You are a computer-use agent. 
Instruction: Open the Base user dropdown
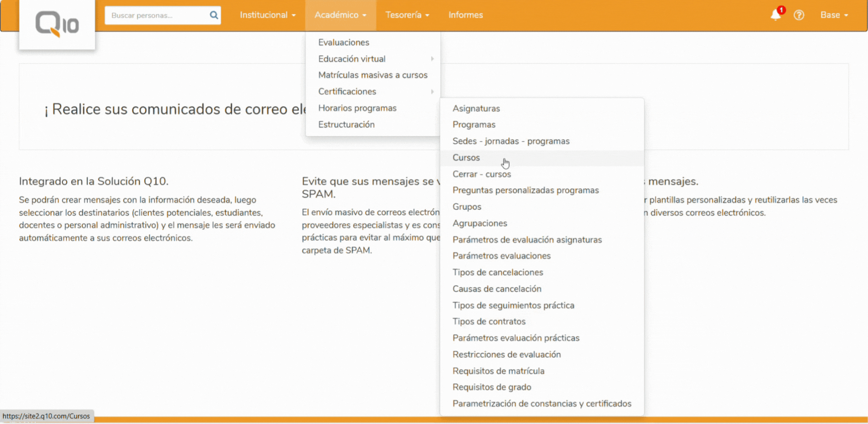point(834,15)
